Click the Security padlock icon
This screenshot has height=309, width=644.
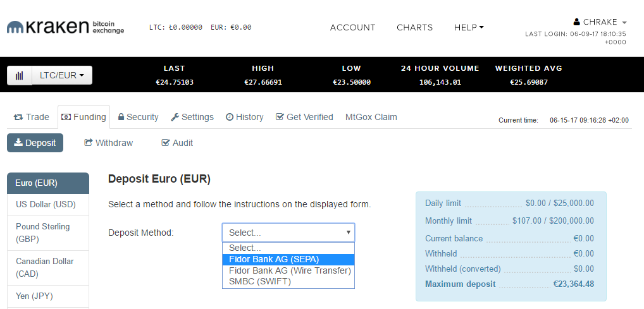coord(121,117)
